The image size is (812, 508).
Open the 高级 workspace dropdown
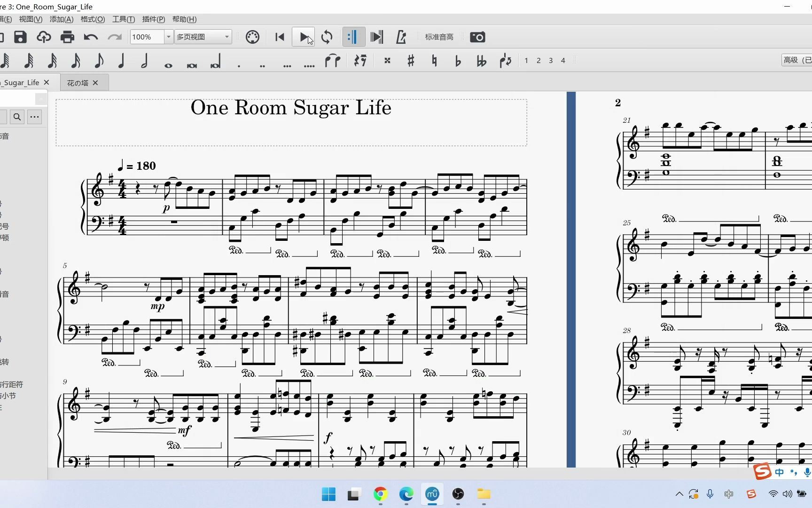click(x=796, y=60)
